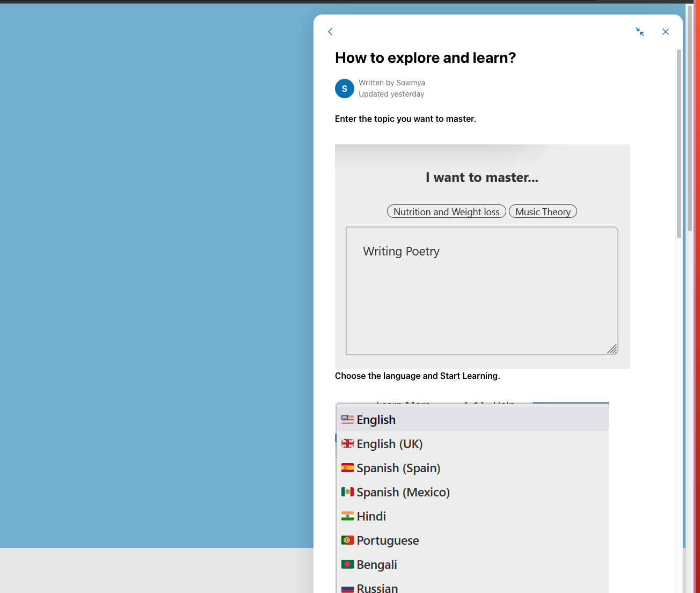Click inside the Writing Poetry text box
The width and height of the screenshot is (700, 593).
(x=482, y=290)
